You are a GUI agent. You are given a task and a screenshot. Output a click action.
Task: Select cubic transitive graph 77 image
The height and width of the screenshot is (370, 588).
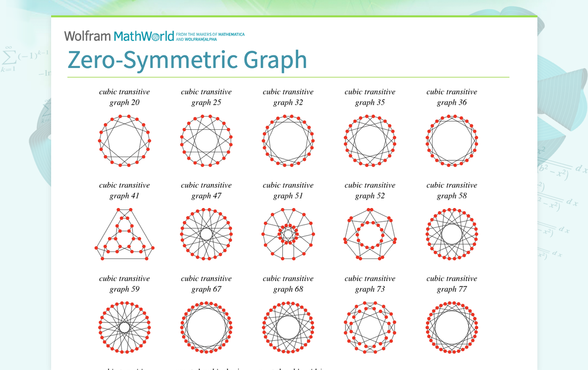(451, 328)
